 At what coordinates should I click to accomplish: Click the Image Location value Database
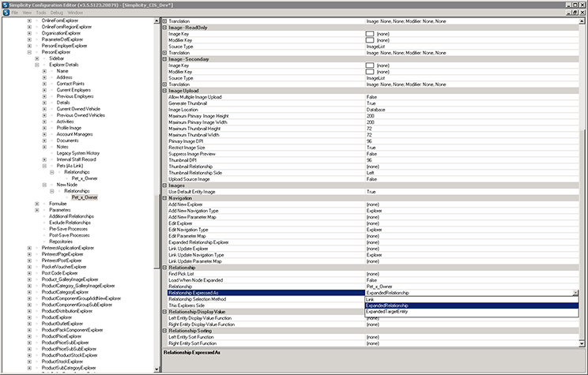pyautogui.click(x=375, y=110)
